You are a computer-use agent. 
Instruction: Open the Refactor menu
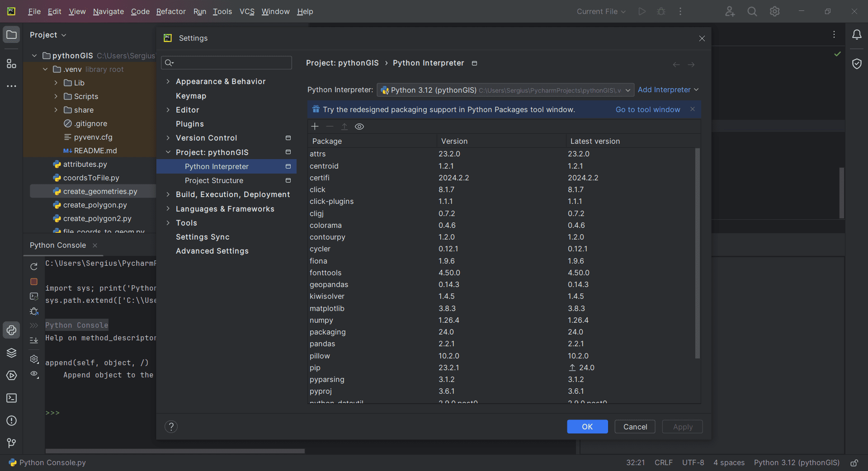coord(171,12)
